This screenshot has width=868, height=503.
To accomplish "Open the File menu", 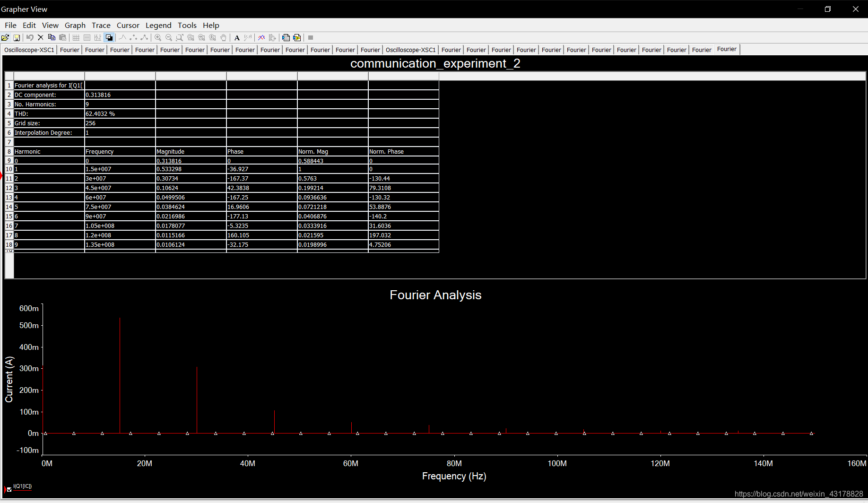I will 10,26.
